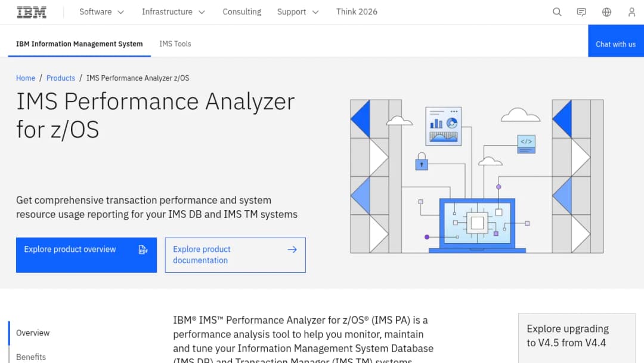
Task: Open the search icon in header
Action: tap(557, 12)
